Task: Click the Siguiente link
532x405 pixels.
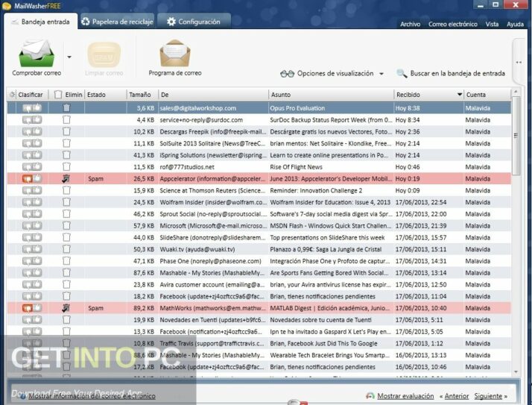Action: coord(488,396)
